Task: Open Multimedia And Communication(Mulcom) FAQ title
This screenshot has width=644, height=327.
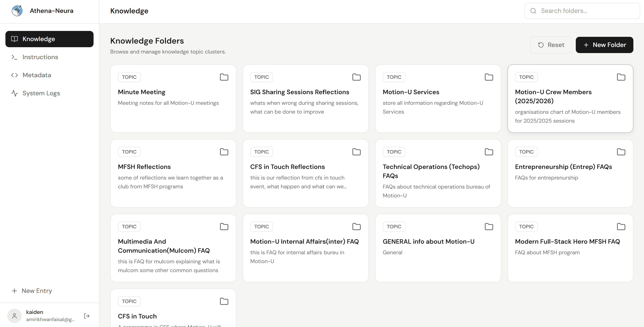Action: click(x=164, y=246)
